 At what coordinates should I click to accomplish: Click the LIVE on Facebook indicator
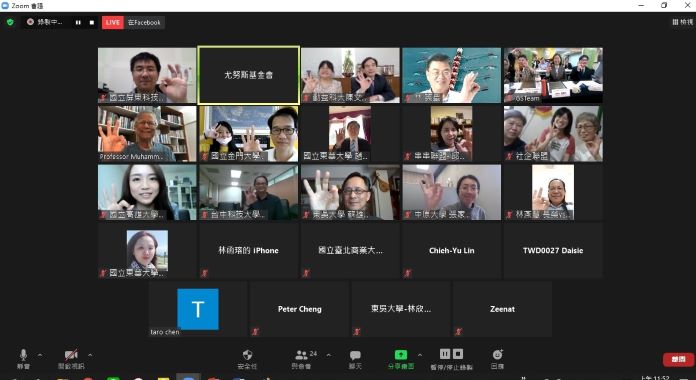tap(133, 23)
